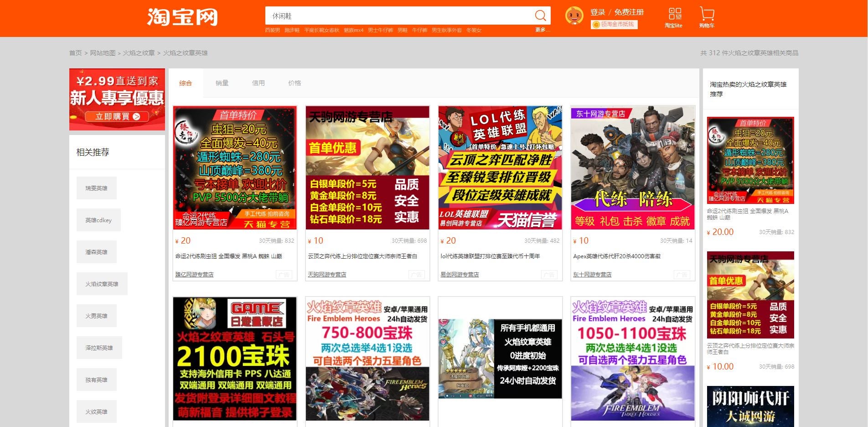Click the 领淘金币抵钱 coin badge
The width and height of the screenshot is (868, 427).
point(614,25)
